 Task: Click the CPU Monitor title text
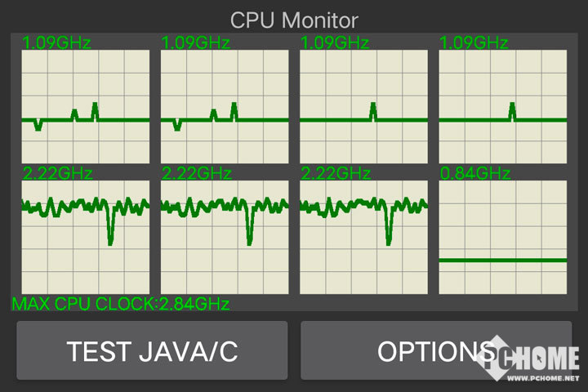point(294,20)
